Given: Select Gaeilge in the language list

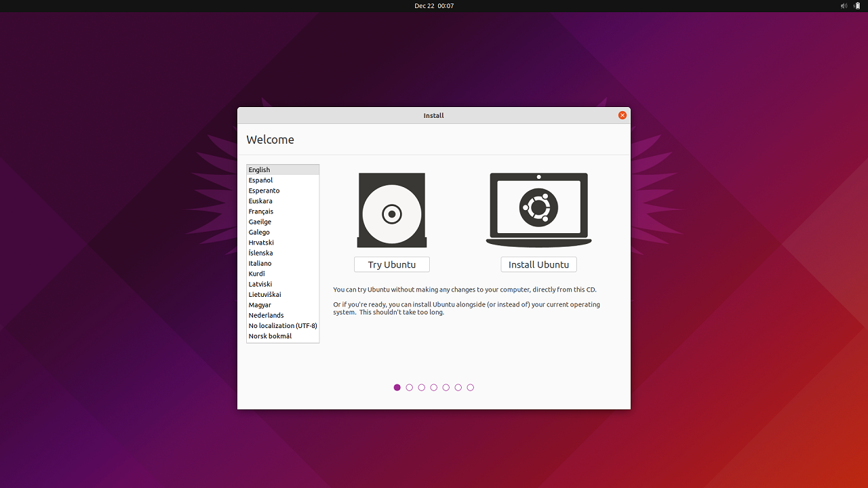Looking at the screenshot, I should (x=283, y=222).
